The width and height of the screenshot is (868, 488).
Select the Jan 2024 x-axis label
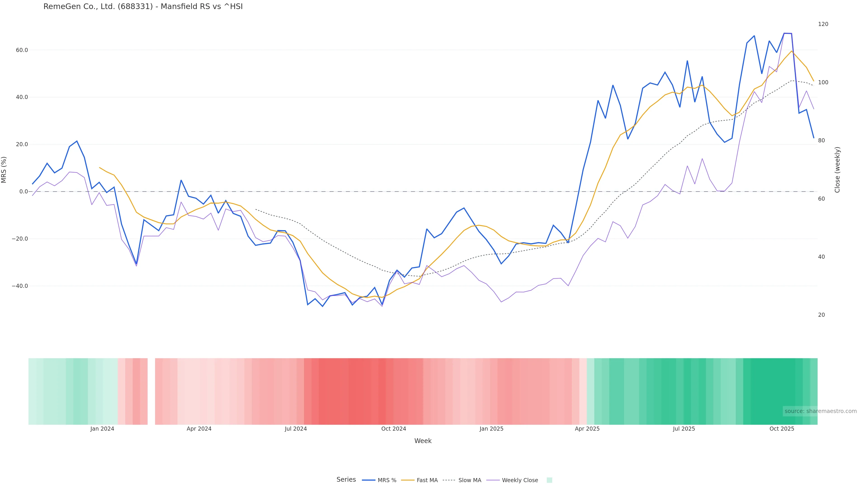(102, 429)
